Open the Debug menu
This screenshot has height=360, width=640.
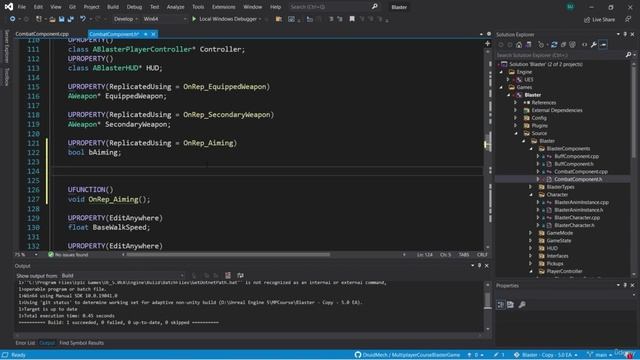pos(134,7)
